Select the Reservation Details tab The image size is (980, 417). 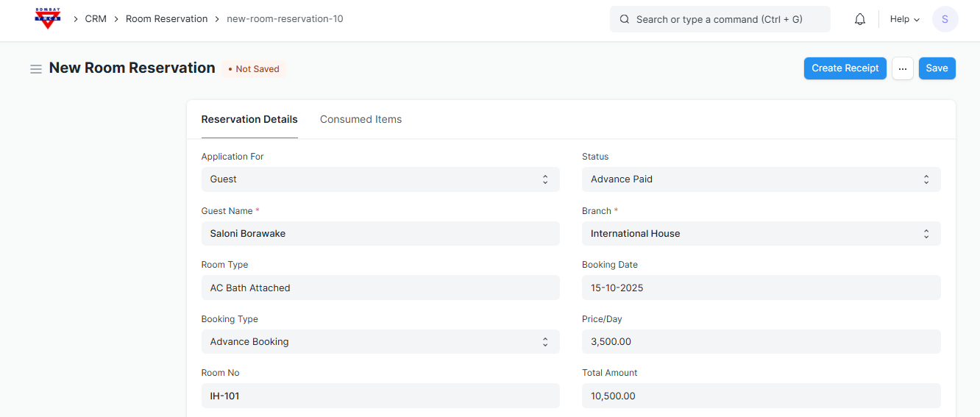tap(249, 120)
